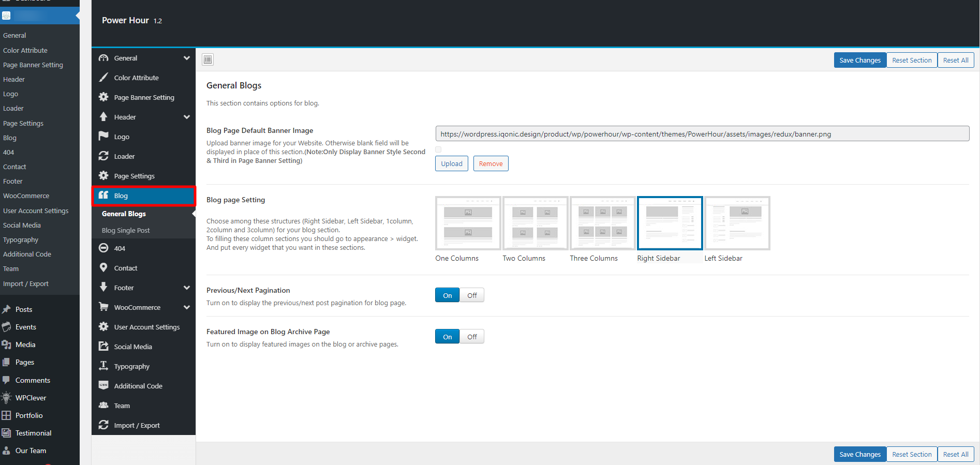Click the User Account Settings gear icon
980x465 pixels.
(103, 327)
